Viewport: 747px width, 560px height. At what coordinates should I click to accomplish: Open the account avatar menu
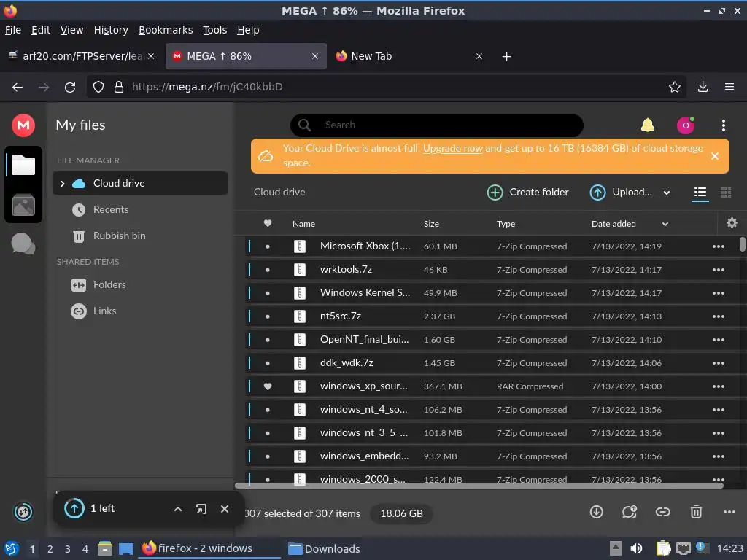[686, 125]
